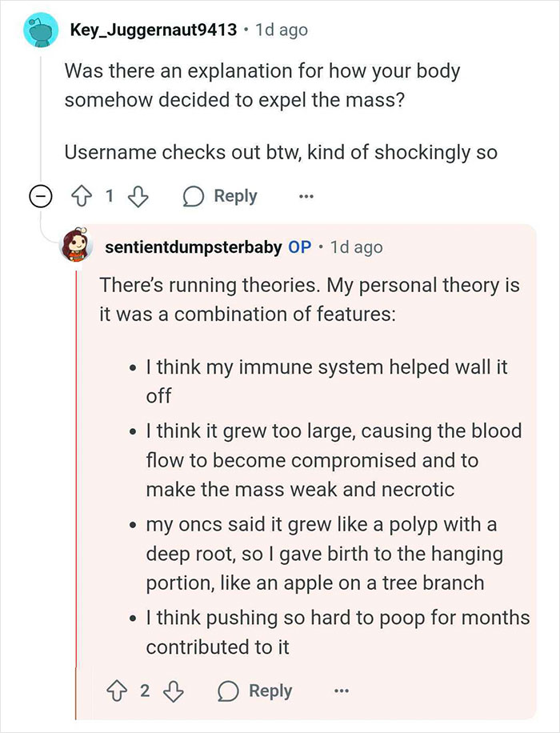Click the 1d ago timestamp on the reply

(357, 247)
